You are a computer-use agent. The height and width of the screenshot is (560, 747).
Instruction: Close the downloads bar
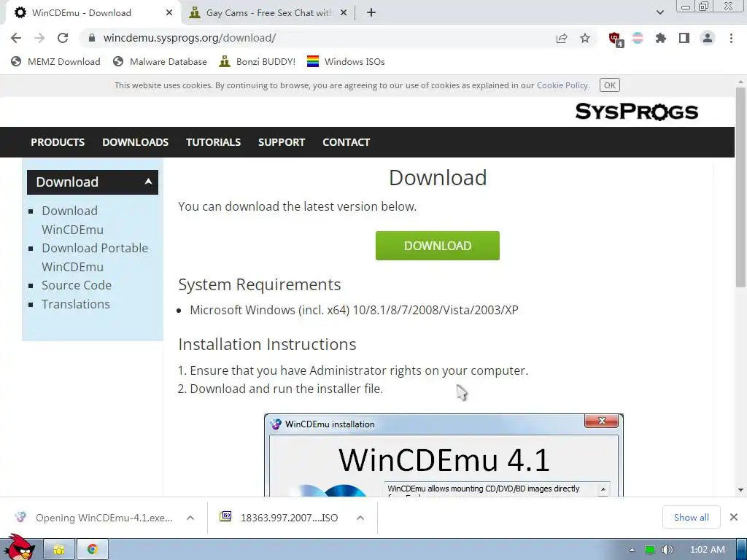point(734,517)
